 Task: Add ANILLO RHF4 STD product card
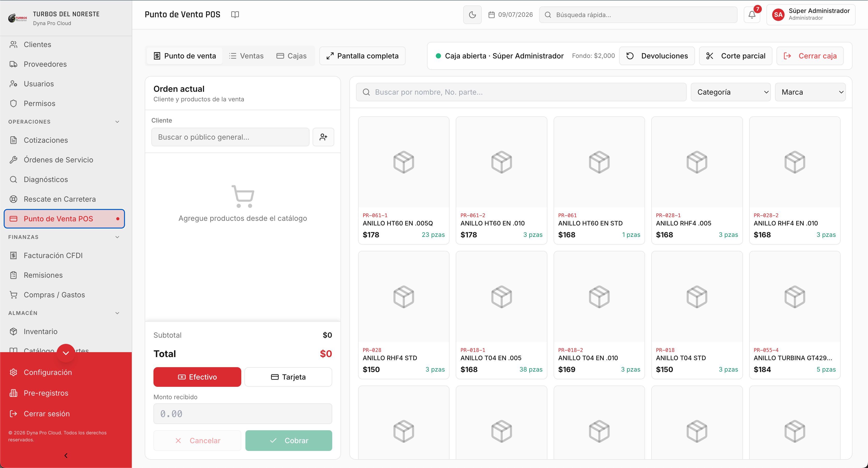[404, 315]
